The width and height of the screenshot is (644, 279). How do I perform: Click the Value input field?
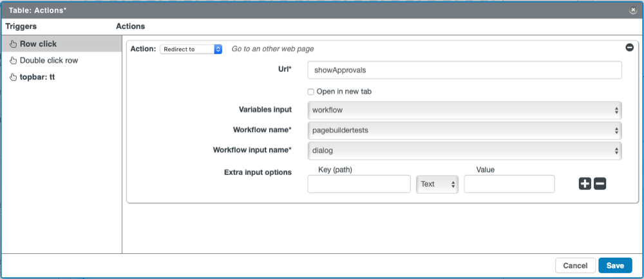click(509, 184)
